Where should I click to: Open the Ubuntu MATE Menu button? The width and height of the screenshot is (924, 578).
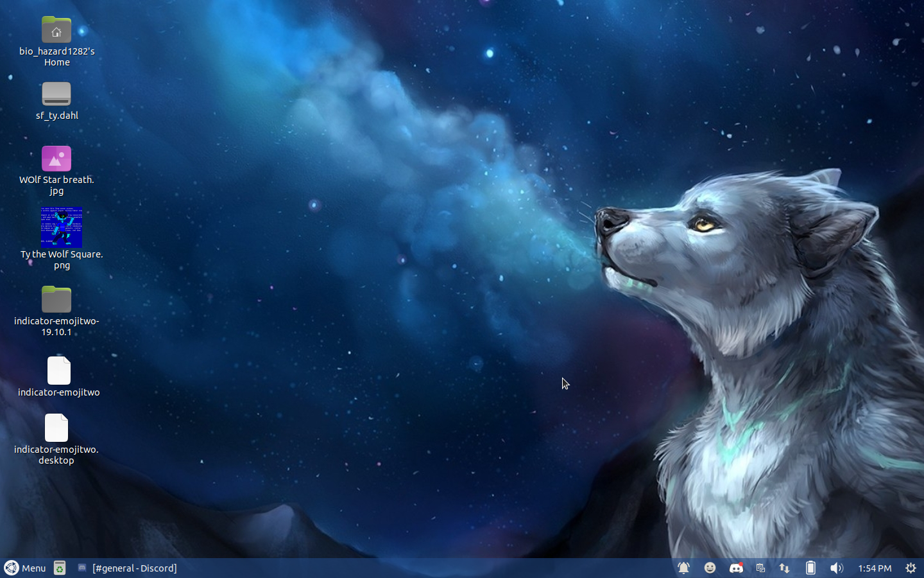(x=25, y=568)
